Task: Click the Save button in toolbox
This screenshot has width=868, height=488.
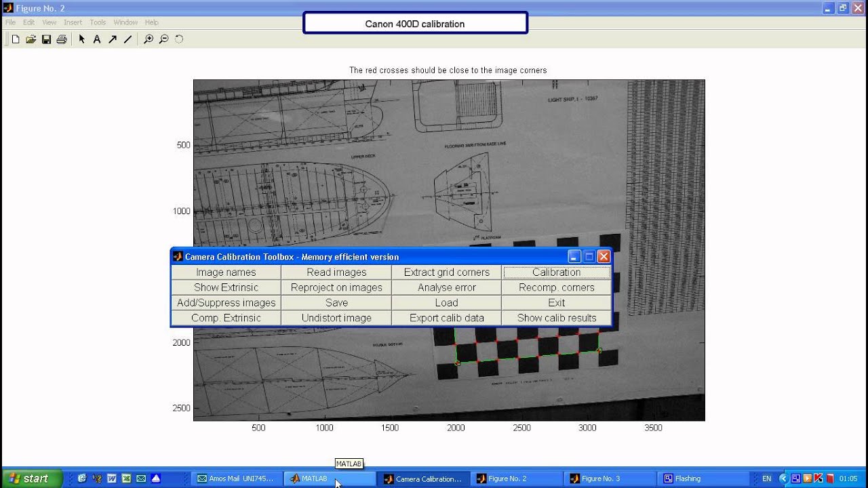Action: [336, 303]
